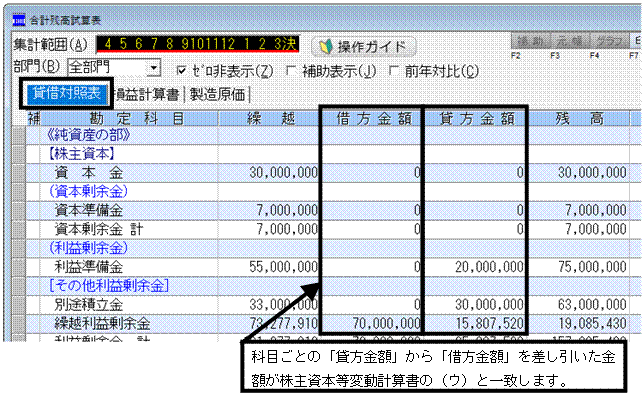
Task: Click the 勘定科目 column header
Action: [129, 119]
